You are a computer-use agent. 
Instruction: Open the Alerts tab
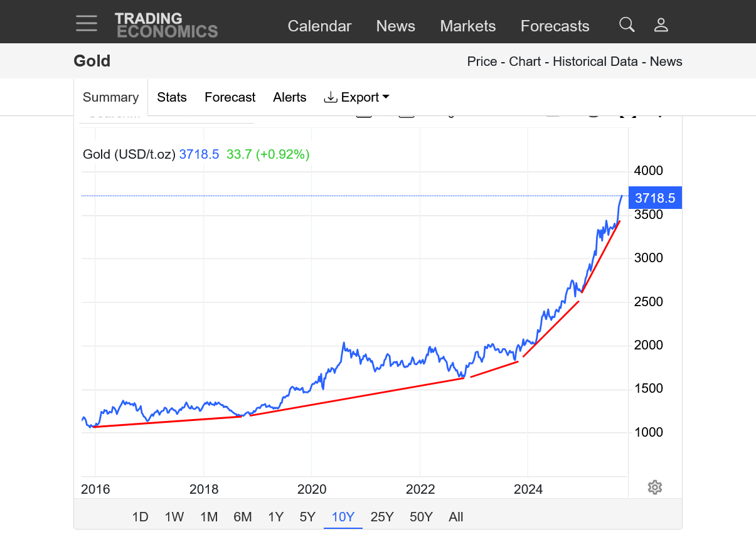[289, 97]
